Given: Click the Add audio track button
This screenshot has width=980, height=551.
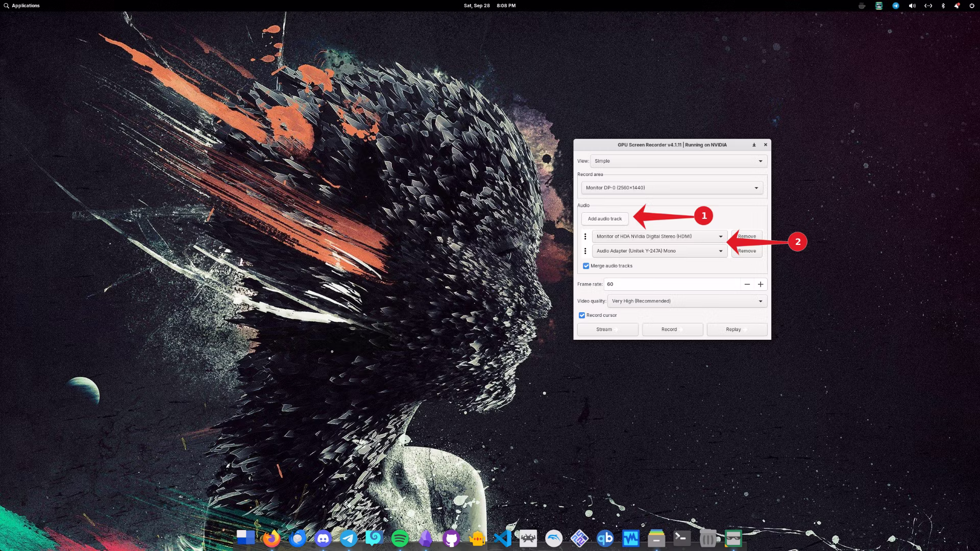Looking at the screenshot, I should click(604, 219).
